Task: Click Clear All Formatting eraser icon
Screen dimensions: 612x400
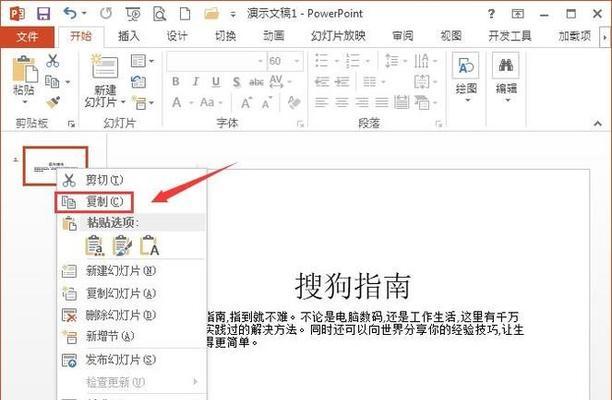Action: pyautogui.click(x=294, y=103)
